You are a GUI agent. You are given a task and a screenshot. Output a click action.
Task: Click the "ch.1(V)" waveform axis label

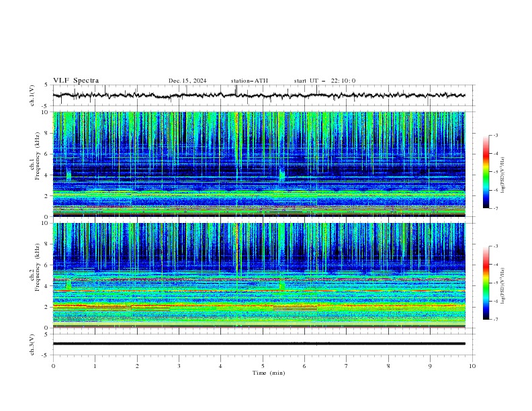pos(32,95)
